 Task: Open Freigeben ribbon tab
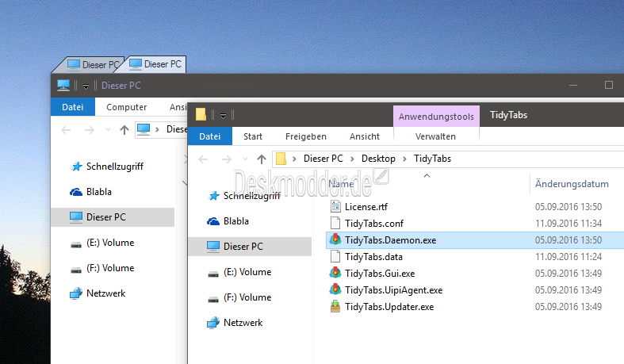pos(305,136)
